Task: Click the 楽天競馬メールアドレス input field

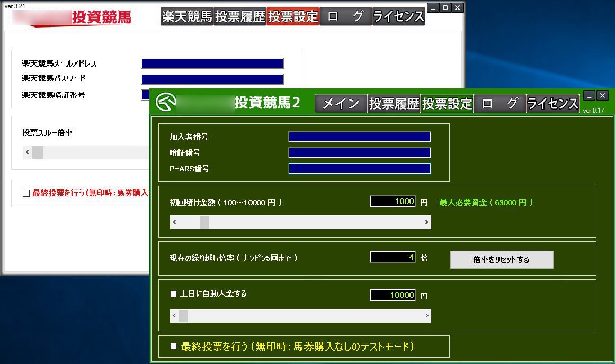Action: (x=212, y=63)
